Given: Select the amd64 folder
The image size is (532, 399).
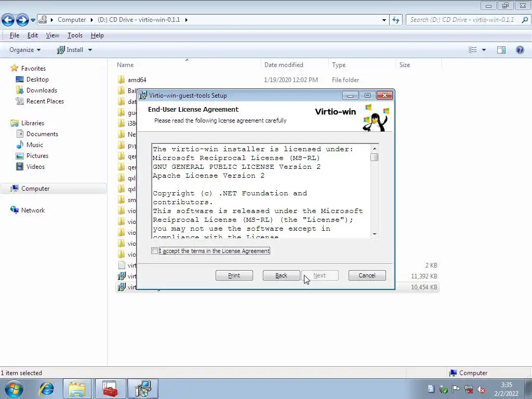Looking at the screenshot, I should point(137,79).
